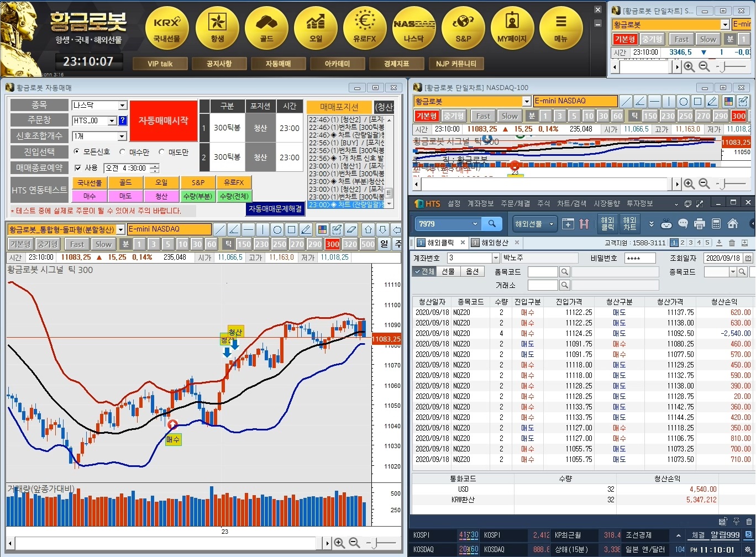Select 모든신호 radio button
756x557 pixels.
click(77, 151)
